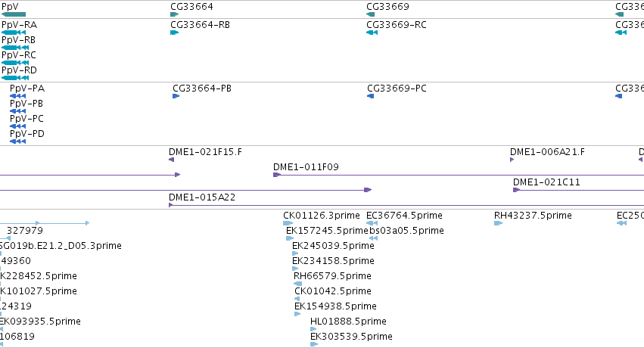Click the PpV-RA transcript glyph

pos(14,33)
